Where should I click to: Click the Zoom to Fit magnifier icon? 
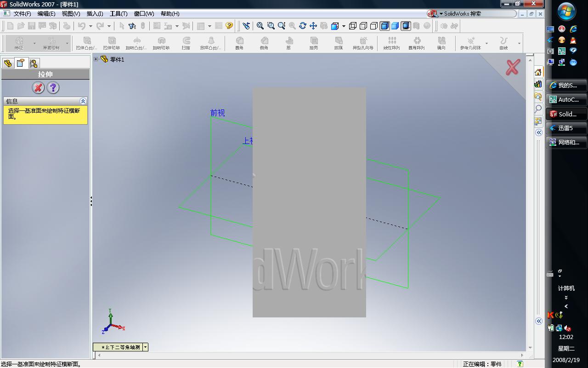[x=260, y=26]
